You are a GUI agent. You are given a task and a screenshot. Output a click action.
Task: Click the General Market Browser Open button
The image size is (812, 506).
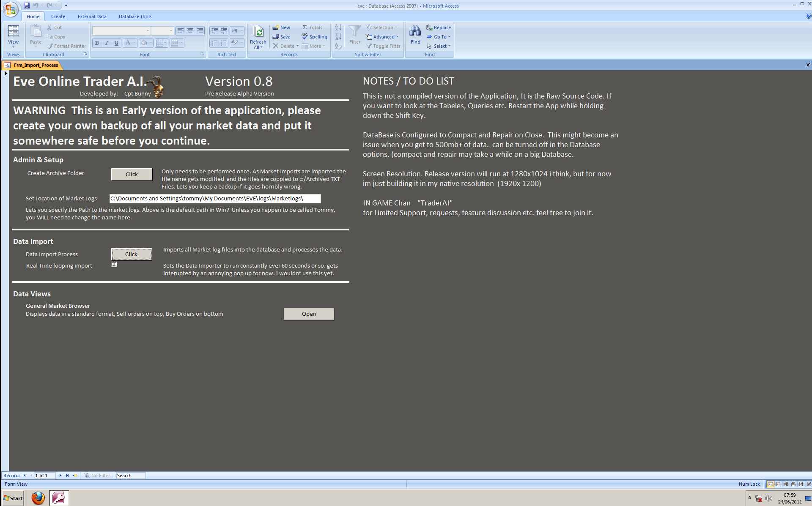[x=309, y=314]
